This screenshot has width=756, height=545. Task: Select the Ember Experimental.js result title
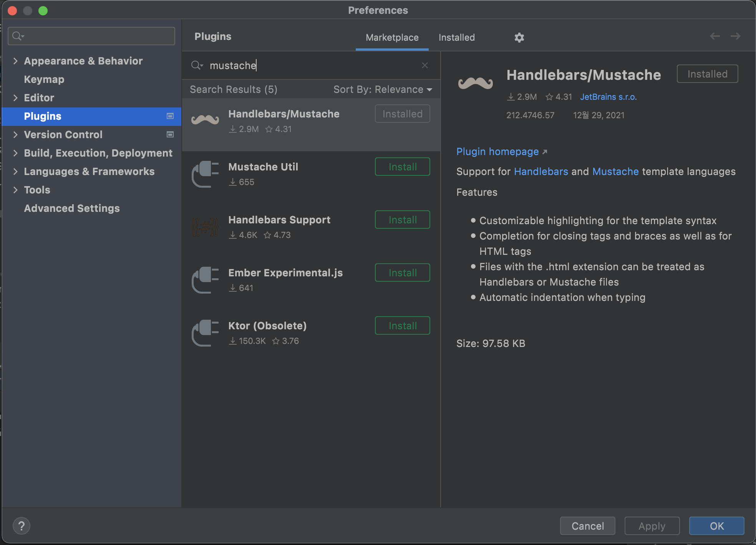285,273
